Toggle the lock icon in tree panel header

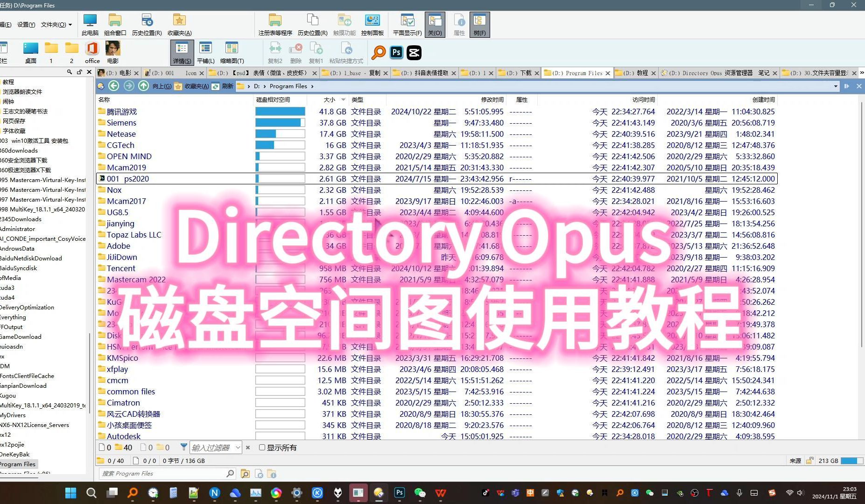79,72
